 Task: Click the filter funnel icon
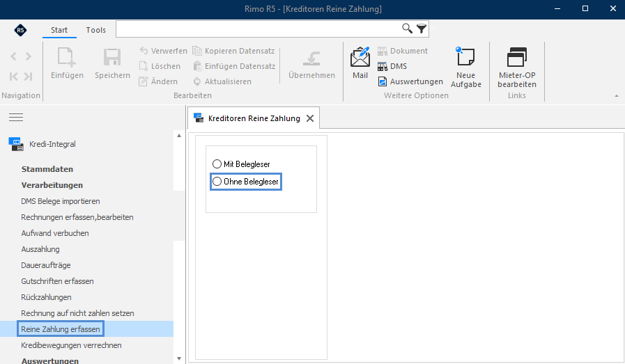click(422, 29)
